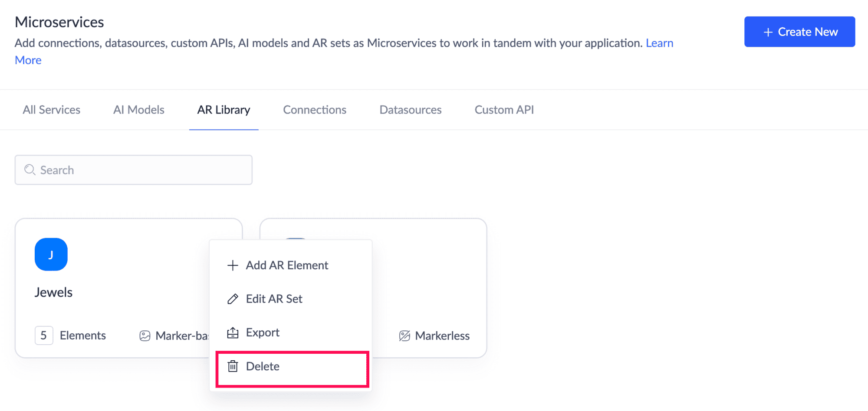This screenshot has width=868, height=411.
Task: Follow the Learn More link
Action: tap(659, 43)
